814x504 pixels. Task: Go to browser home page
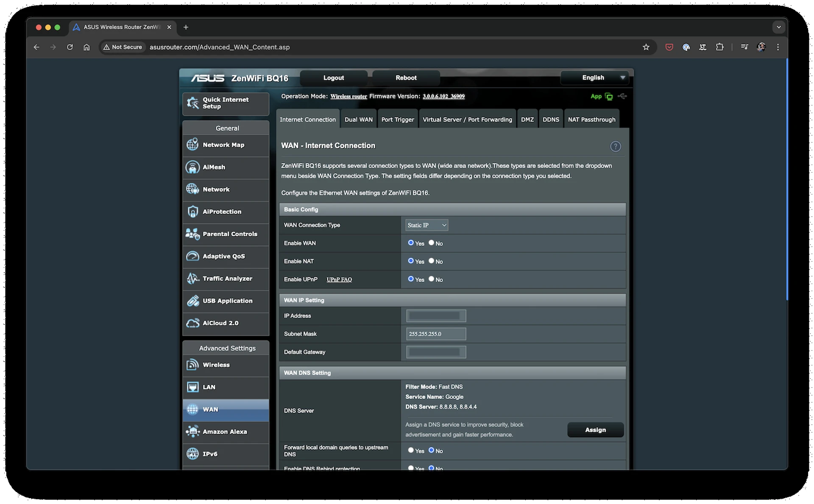(86, 47)
